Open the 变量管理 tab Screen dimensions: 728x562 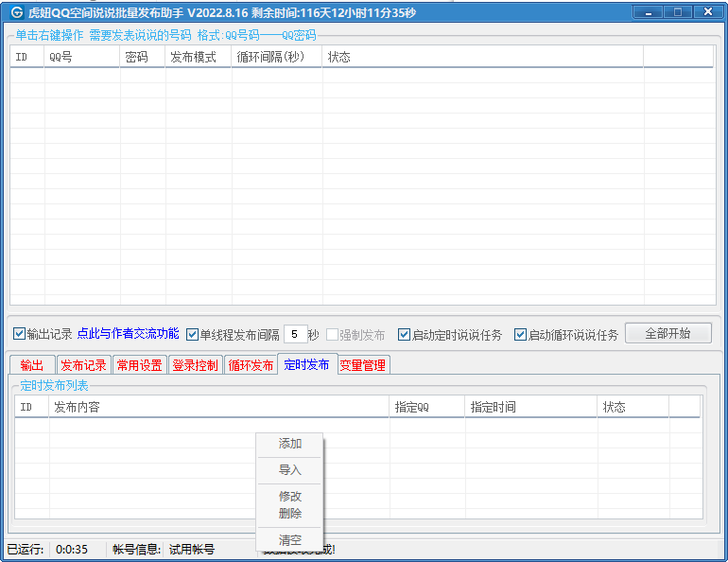pos(363,365)
